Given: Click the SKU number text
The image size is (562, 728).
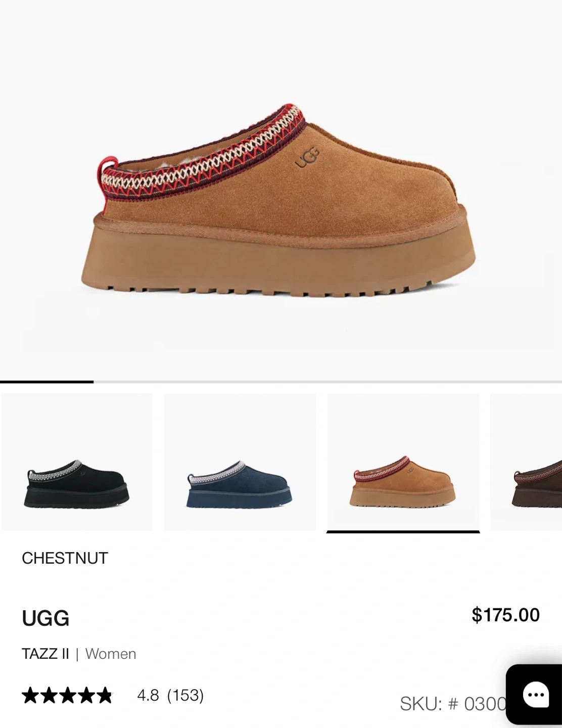Looking at the screenshot, I should [x=453, y=703].
